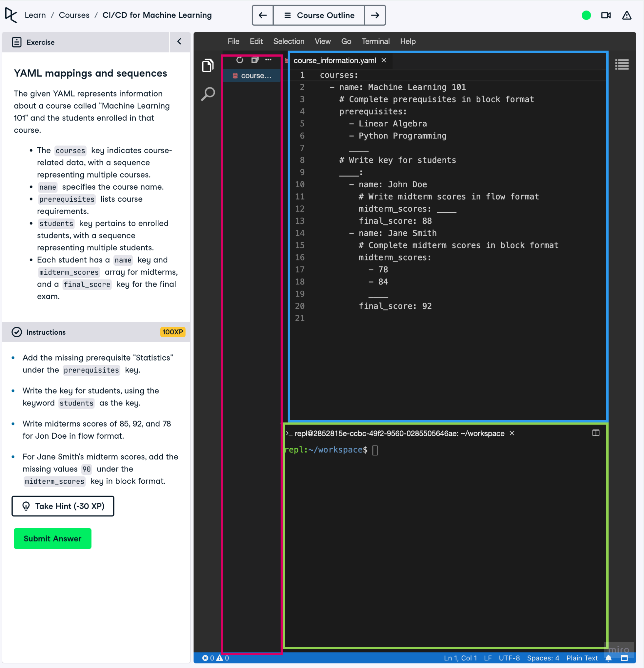This screenshot has width=644, height=668.
Task: Open the Explorer files icon in sidebar
Action: coord(208,65)
